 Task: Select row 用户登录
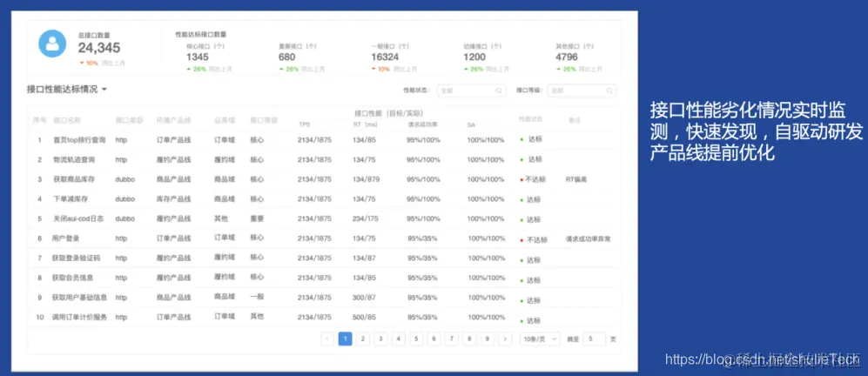click(x=324, y=238)
